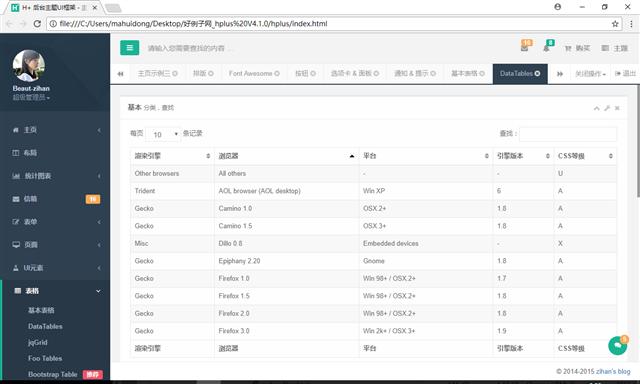Click the 退出 logout button
640x384 pixels.
pyautogui.click(x=625, y=73)
